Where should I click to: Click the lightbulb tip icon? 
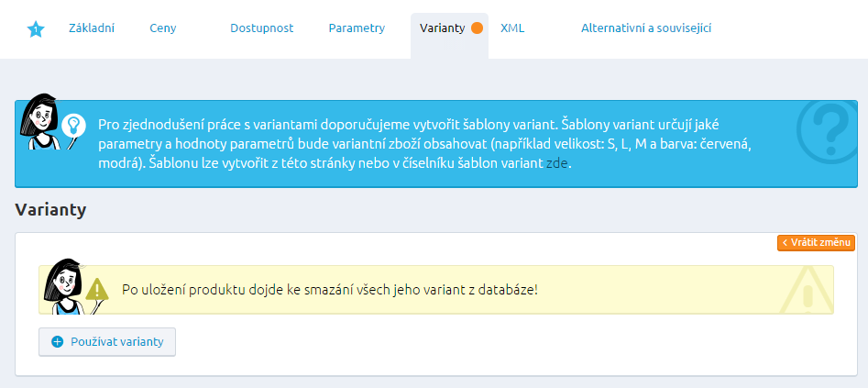click(73, 125)
